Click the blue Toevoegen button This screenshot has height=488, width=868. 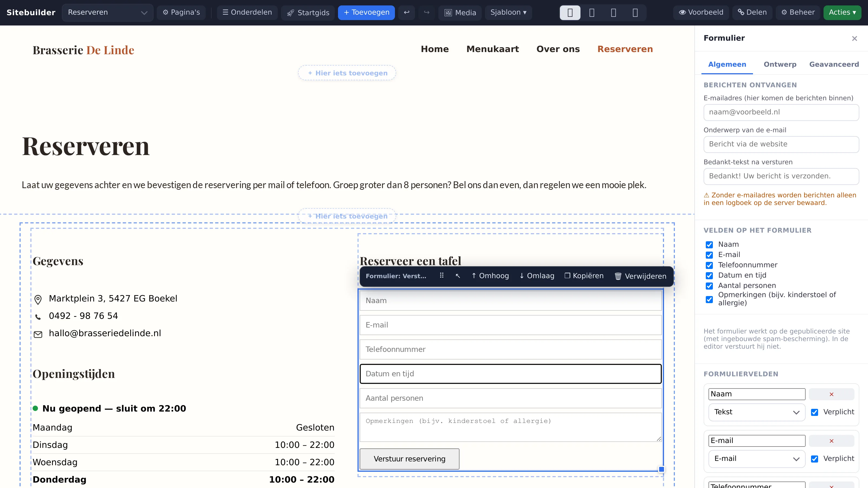[366, 12]
